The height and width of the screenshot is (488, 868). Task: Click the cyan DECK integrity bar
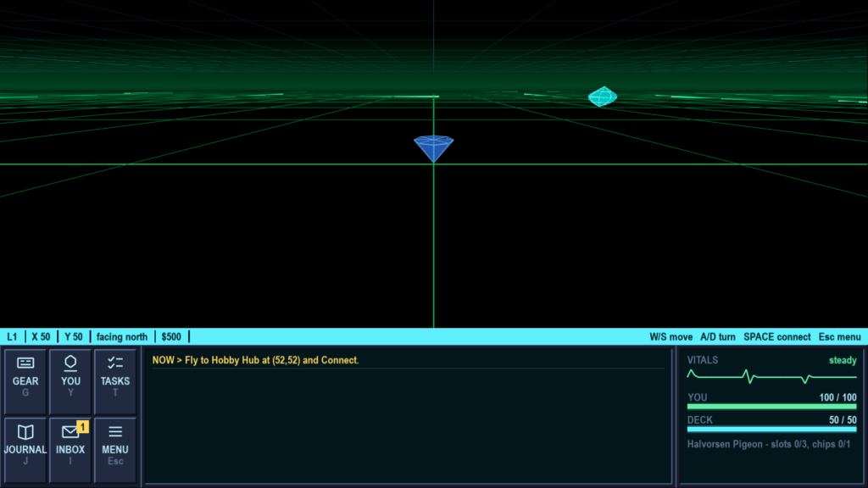(771, 430)
